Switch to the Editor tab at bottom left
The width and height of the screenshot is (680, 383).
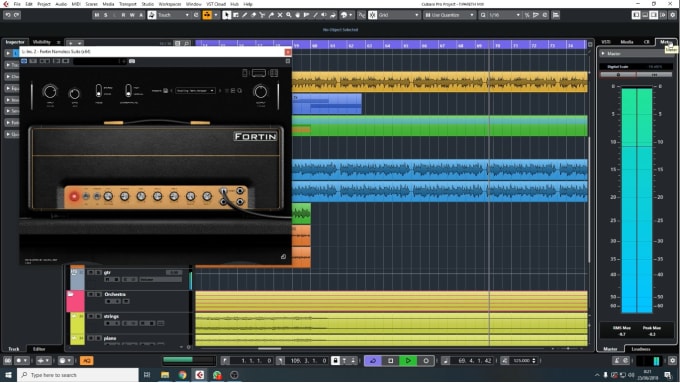click(39, 349)
